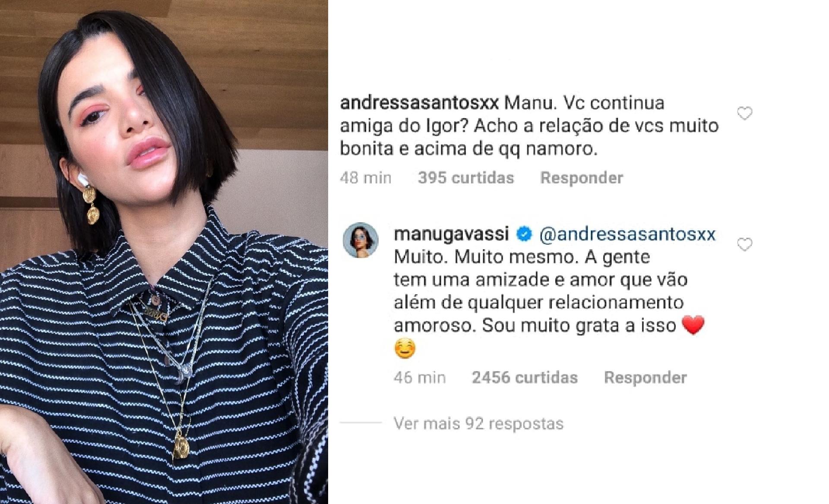The width and height of the screenshot is (829, 504).
Task: Open the selfie photo of the woman
Action: tap(164, 252)
